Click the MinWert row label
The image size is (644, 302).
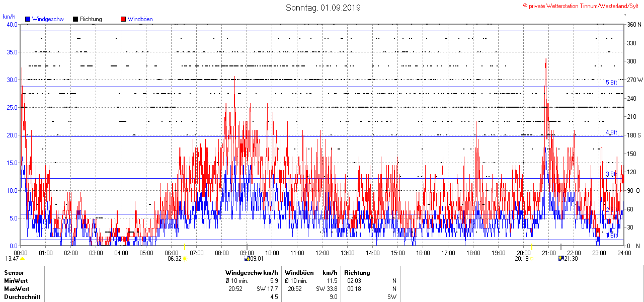tap(16, 281)
